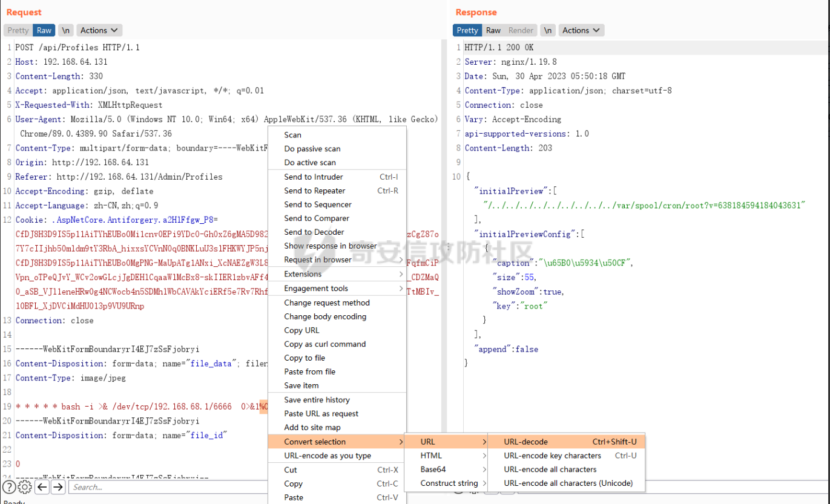Click the /var/spool/cron/root path in the response

(645, 206)
